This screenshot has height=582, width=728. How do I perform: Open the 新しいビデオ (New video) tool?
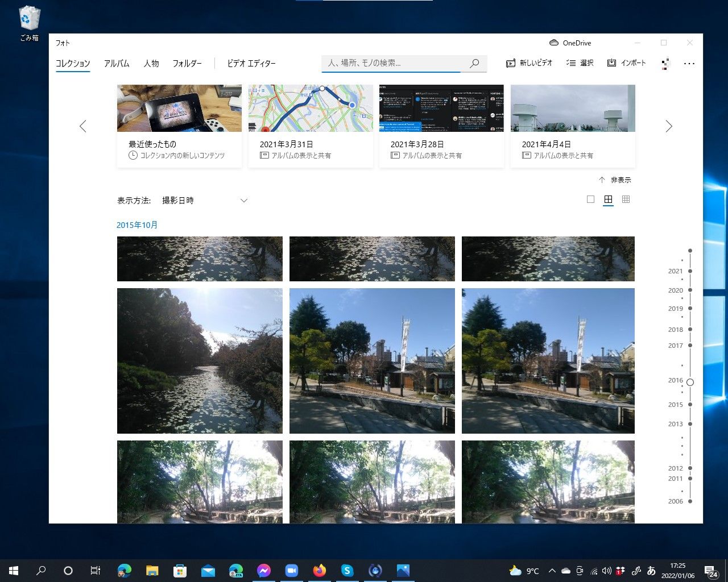tap(529, 63)
